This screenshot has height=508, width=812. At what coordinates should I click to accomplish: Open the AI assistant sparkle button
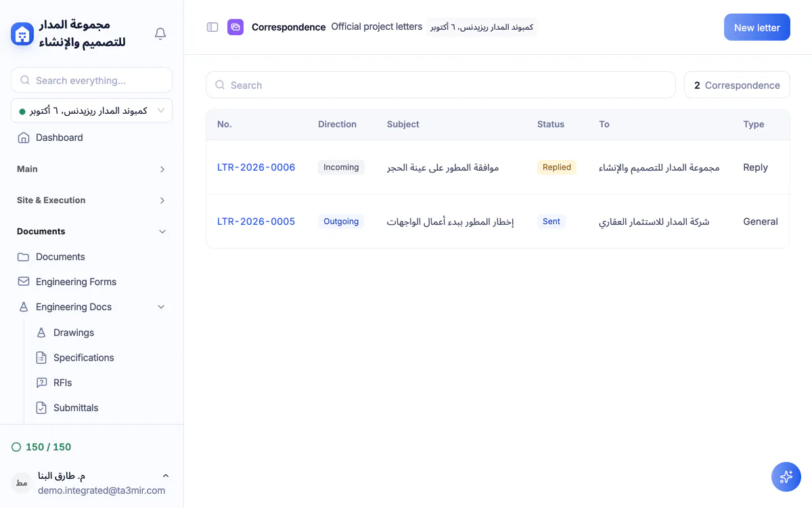click(786, 477)
